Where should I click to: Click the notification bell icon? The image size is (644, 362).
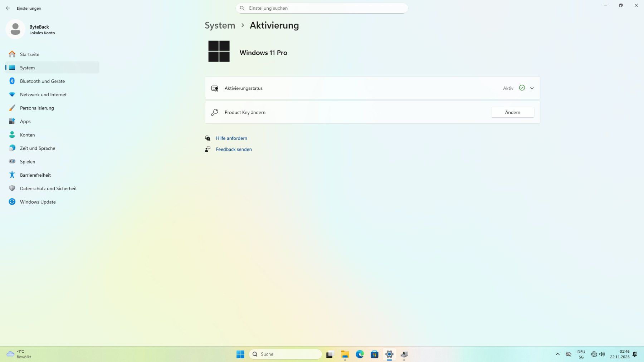pos(635,354)
